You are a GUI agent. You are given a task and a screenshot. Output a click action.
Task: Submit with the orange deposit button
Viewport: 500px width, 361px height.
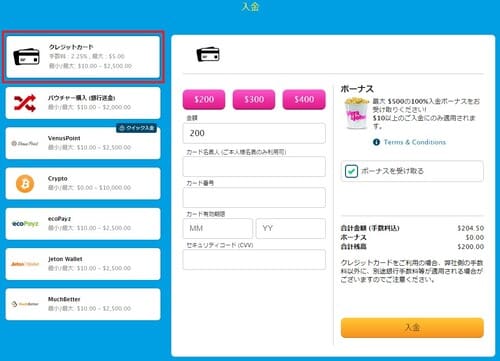click(412, 328)
